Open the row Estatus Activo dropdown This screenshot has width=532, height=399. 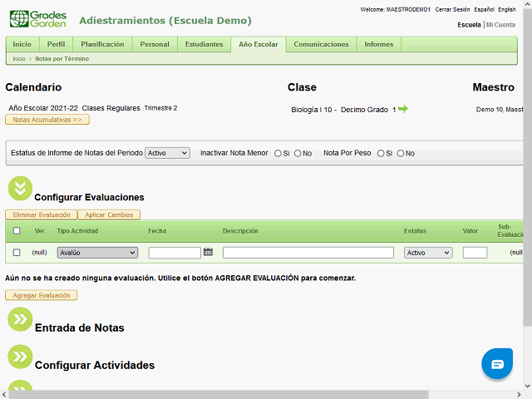click(x=428, y=253)
